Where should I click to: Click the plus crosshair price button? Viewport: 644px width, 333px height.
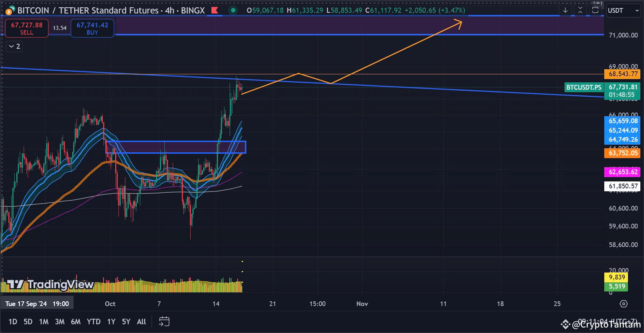click(598, 3)
